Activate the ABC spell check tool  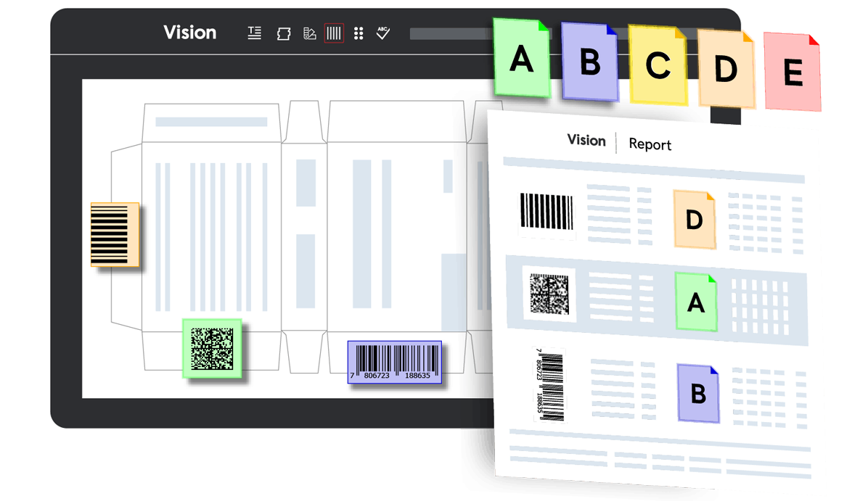[x=383, y=33]
